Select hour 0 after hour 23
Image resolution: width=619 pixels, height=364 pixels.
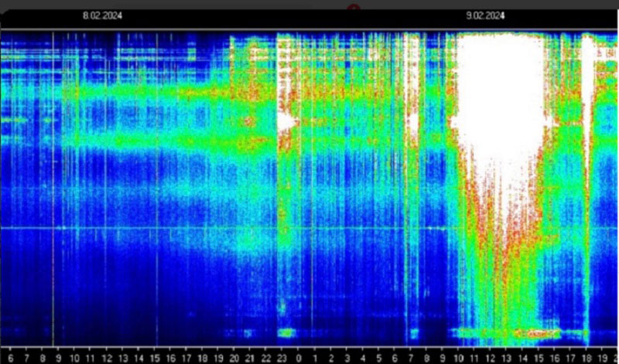click(298, 359)
